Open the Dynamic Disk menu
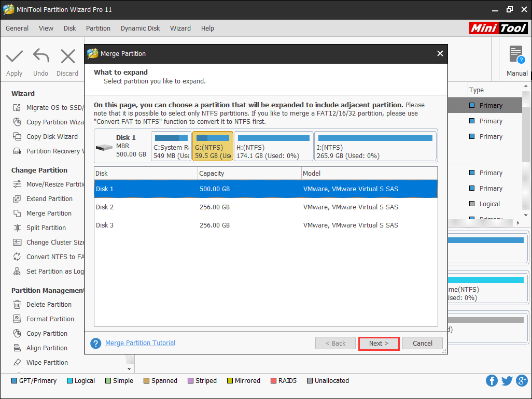The image size is (532, 399). coord(140,28)
